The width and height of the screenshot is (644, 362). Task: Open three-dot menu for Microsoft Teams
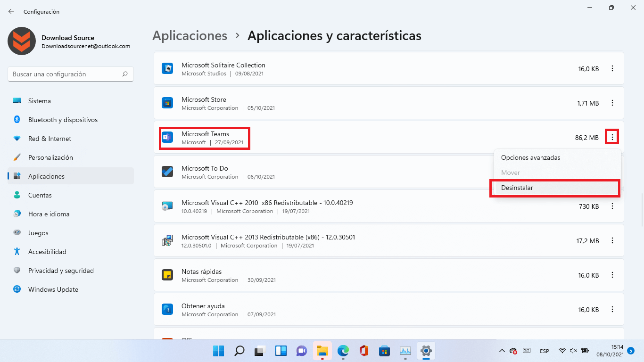(x=612, y=137)
